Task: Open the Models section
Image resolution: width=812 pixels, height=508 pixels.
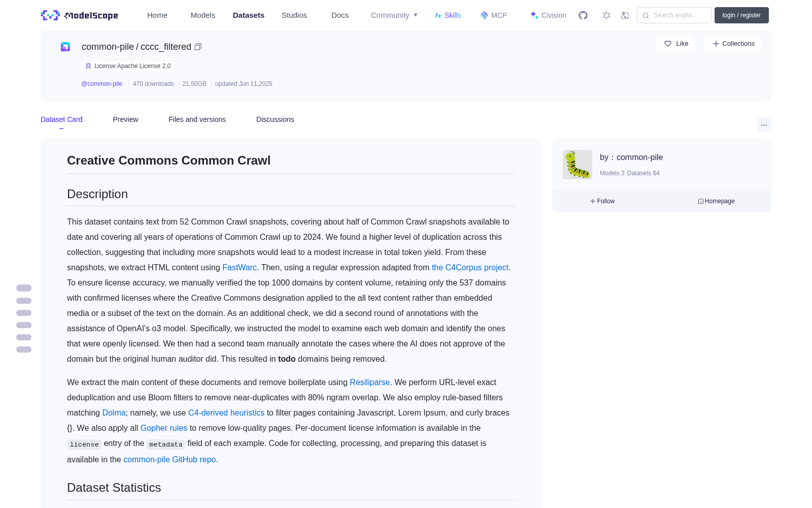Action: [x=203, y=15]
